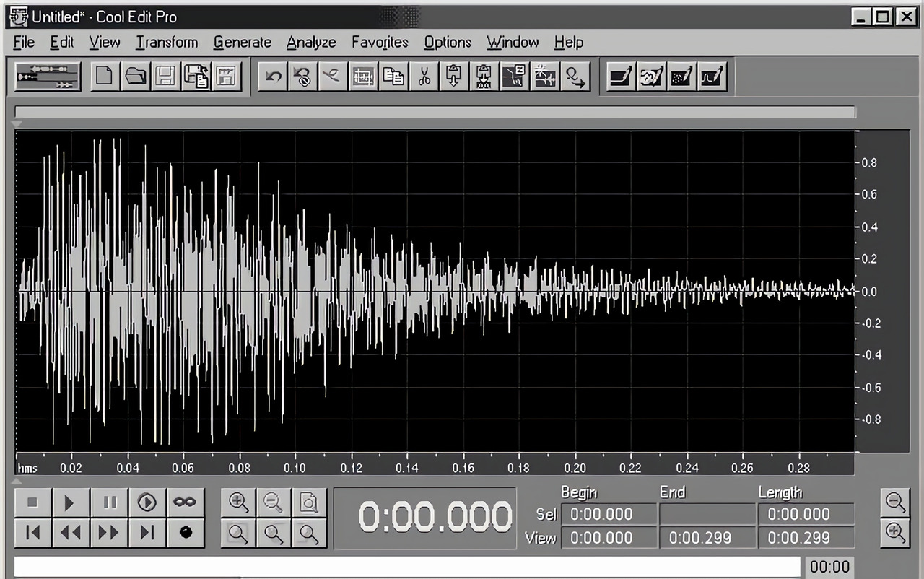This screenshot has width=924, height=579.
Task: Apply the fourth favorite effect icon
Action: click(712, 77)
